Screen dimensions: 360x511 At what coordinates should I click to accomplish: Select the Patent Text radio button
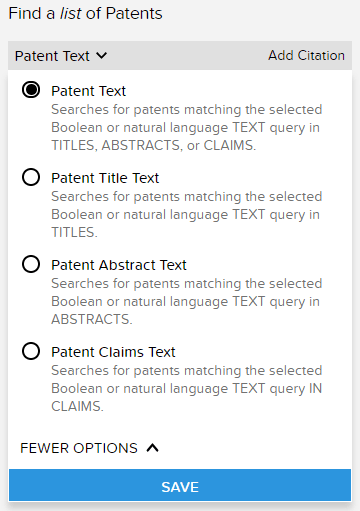[x=31, y=90]
